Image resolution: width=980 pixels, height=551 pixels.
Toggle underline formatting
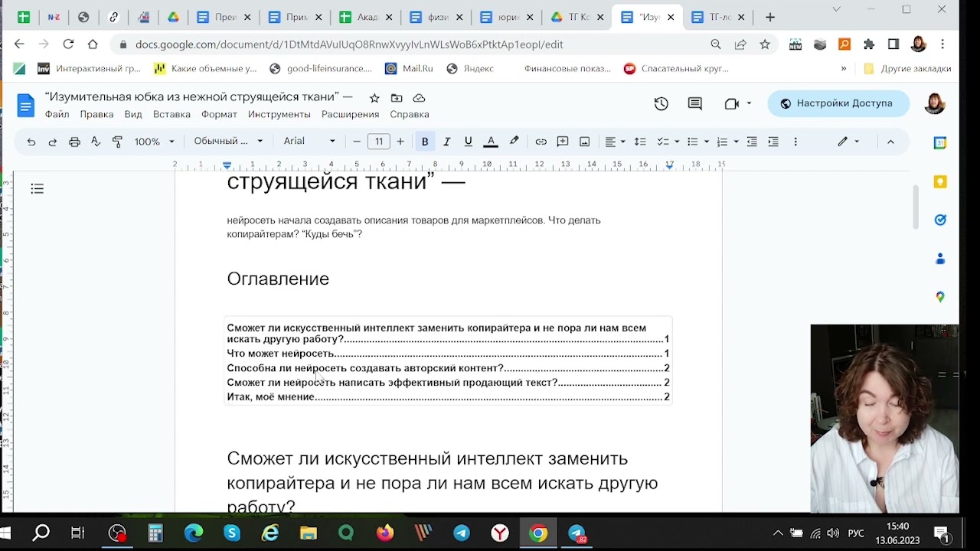click(469, 142)
